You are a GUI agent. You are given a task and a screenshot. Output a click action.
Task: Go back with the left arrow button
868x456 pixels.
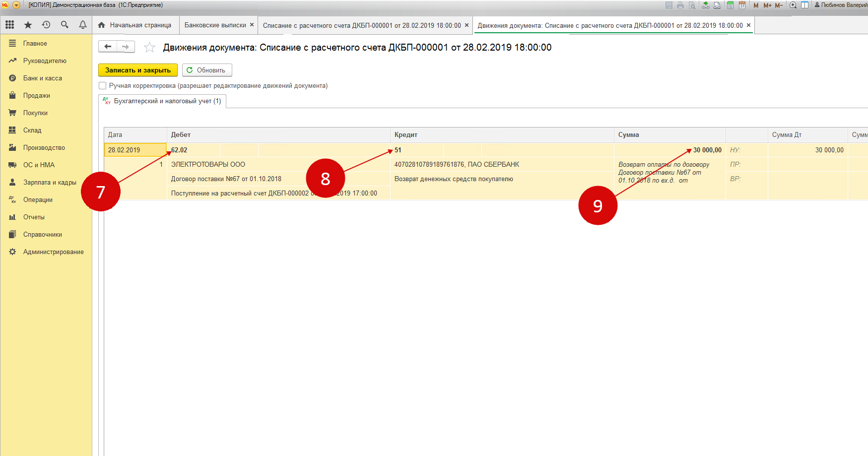click(108, 47)
